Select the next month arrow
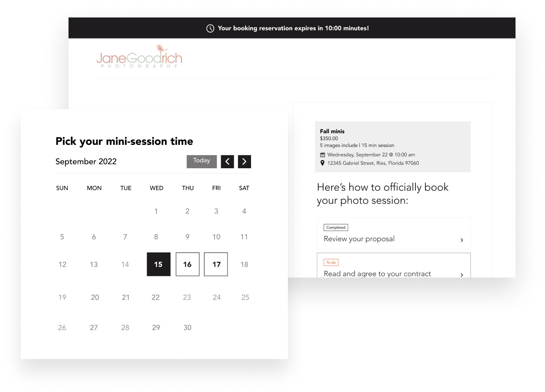This screenshot has height=392, width=545. pyautogui.click(x=244, y=161)
